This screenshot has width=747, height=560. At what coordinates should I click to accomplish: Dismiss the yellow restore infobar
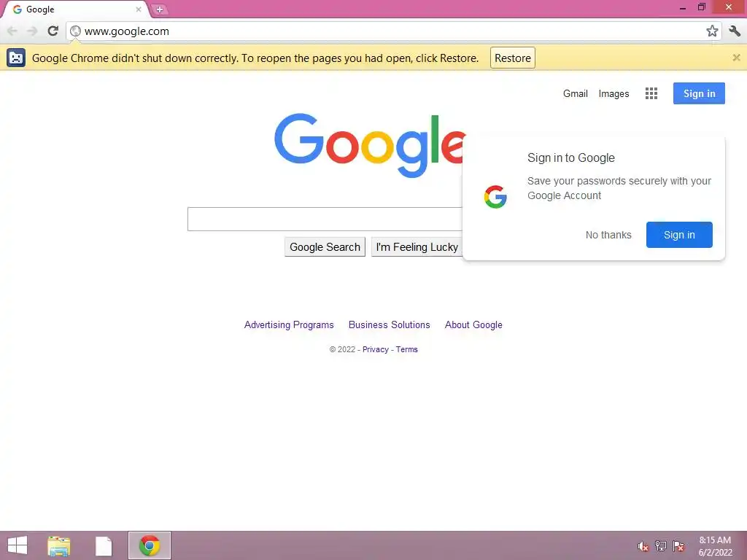pyautogui.click(x=736, y=58)
